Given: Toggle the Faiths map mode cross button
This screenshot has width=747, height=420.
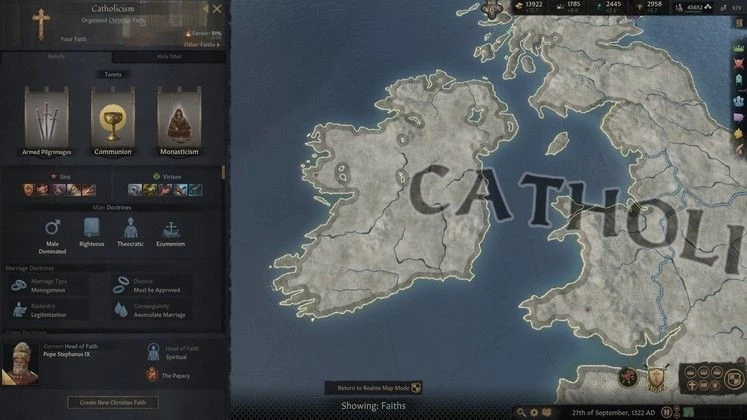Looking at the screenshot, I should coord(692,385).
